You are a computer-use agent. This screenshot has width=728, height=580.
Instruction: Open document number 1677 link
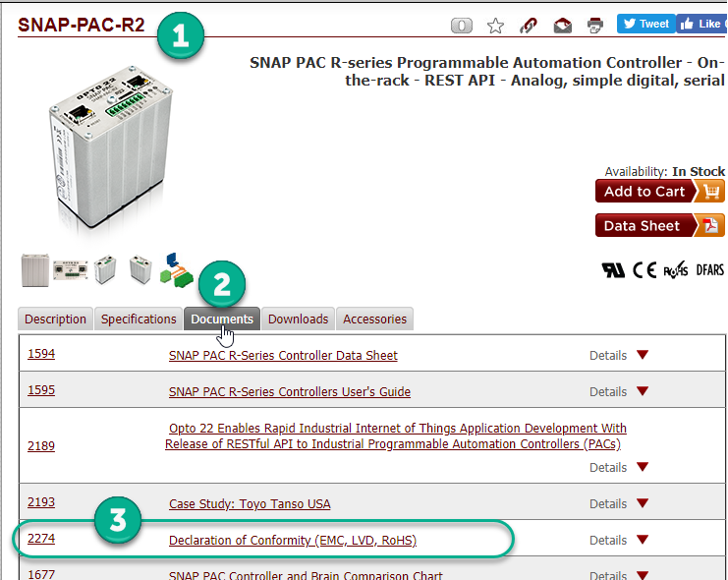41,574
